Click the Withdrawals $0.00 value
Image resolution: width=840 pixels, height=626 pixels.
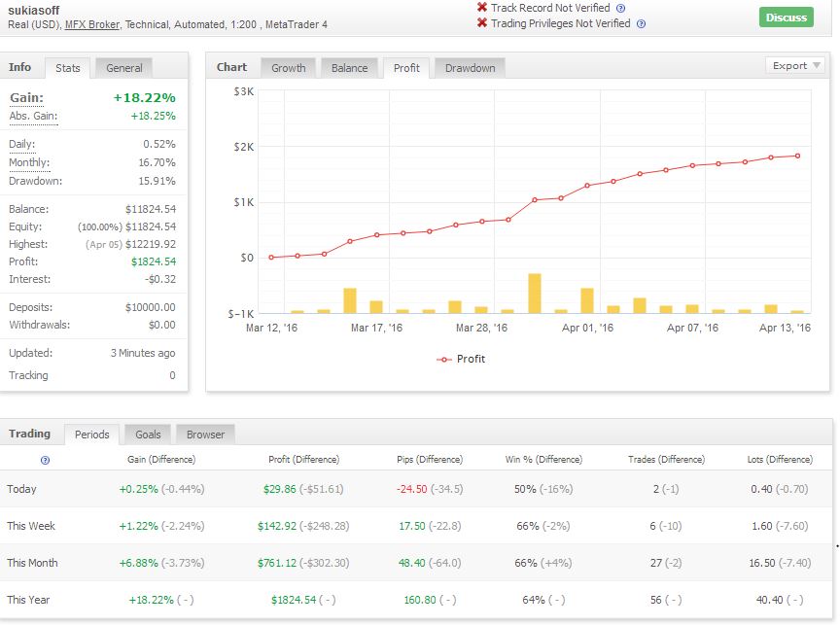pyautogui.click(x=161, y=325)
